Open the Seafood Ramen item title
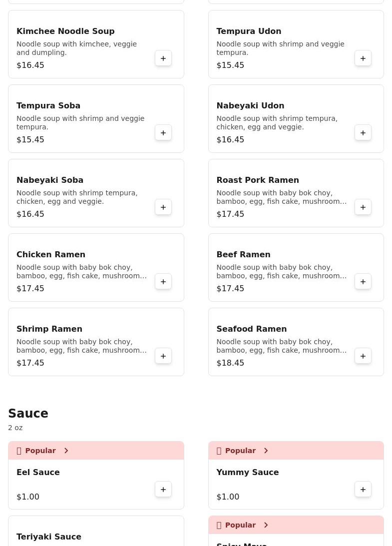 251,329
